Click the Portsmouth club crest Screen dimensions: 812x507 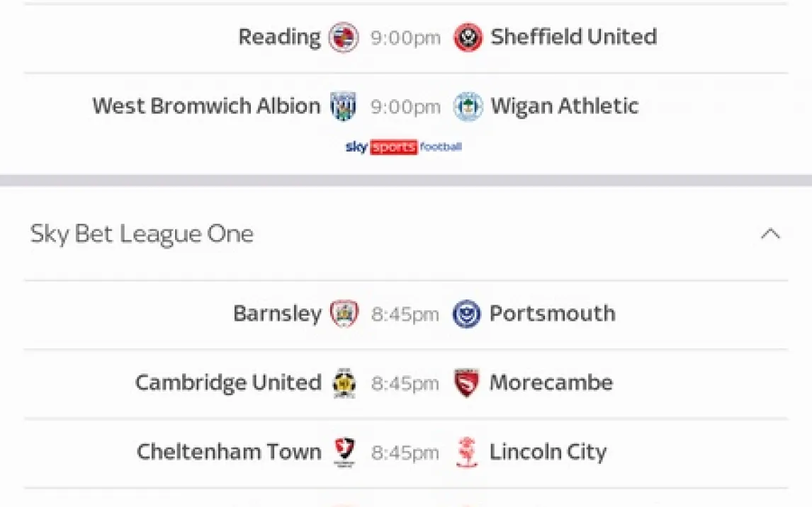coord(466,314)
